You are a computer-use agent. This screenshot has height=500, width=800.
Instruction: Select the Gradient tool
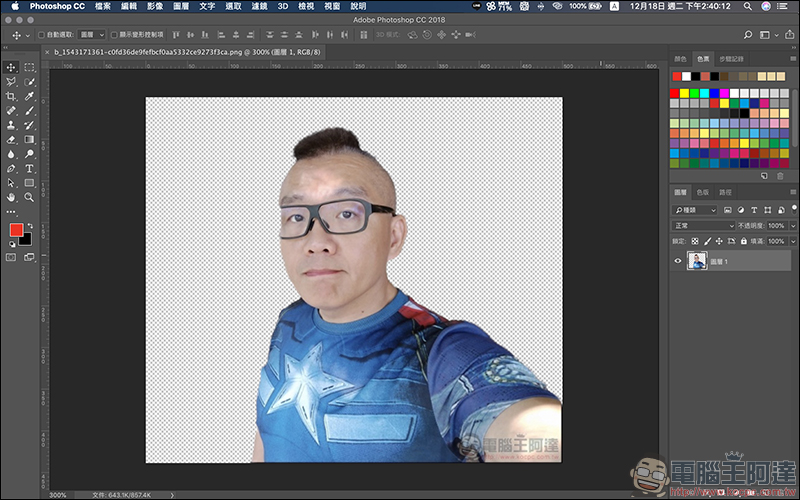(30, 139)
